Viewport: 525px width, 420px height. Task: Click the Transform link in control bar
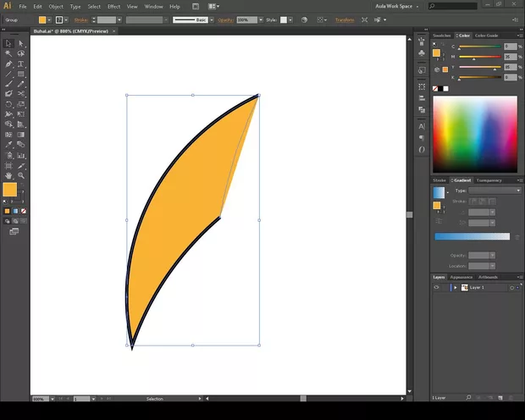tap(345, 19)
